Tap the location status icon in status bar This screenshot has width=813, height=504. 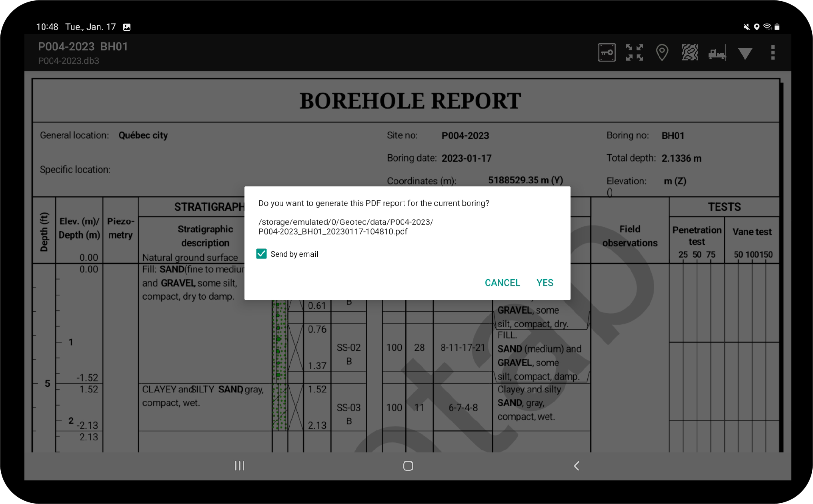pos(757,27)
